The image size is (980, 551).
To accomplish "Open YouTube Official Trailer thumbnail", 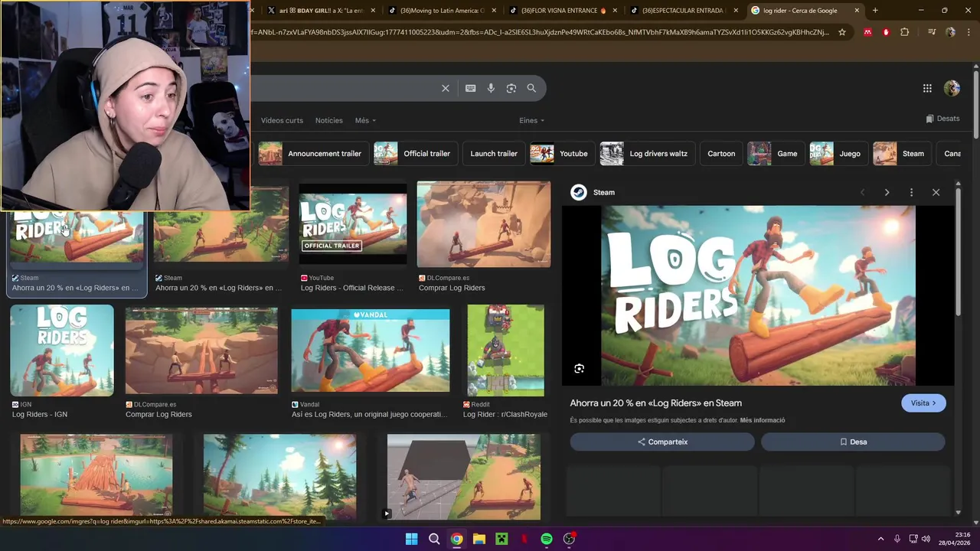I will [x=353, y=223].
